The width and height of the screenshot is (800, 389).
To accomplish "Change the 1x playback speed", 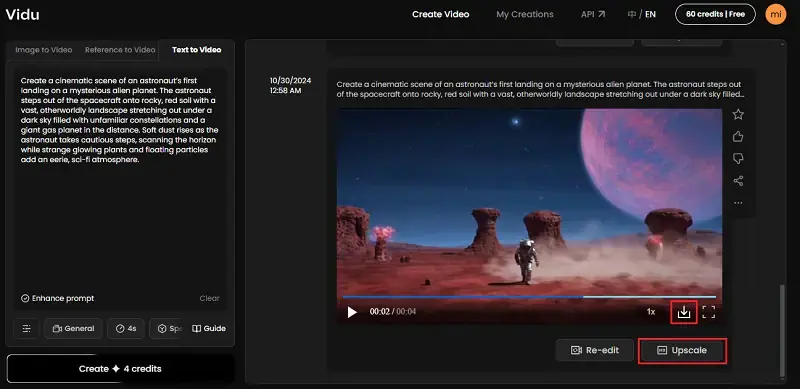I will coord(651,312).
